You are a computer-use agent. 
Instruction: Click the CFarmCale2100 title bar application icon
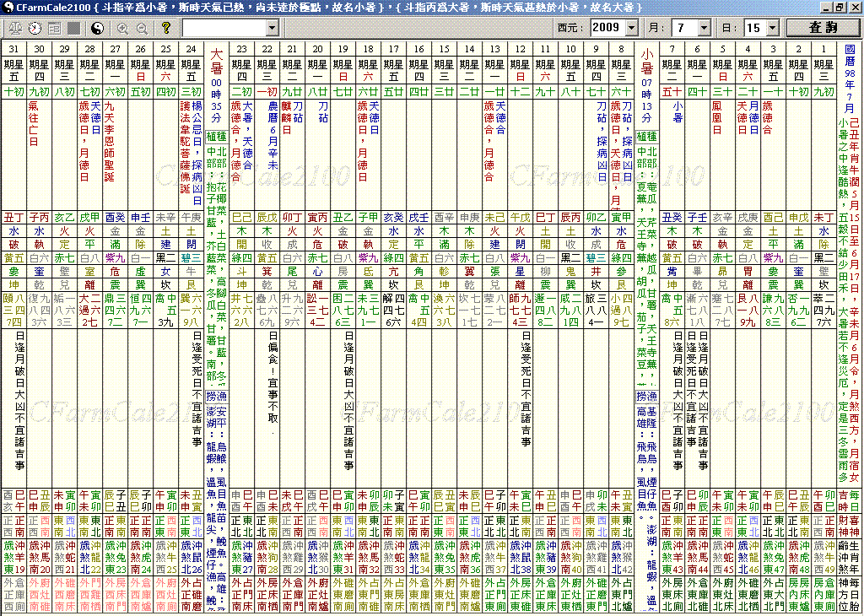point(7,7)
